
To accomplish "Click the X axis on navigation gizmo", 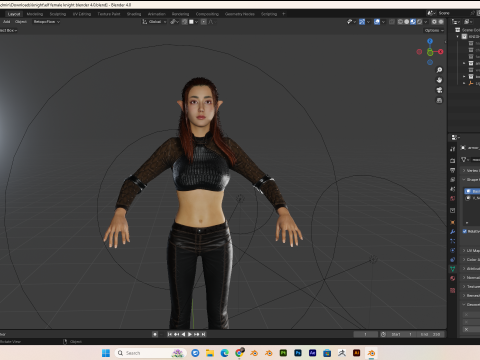I will click(x=441, y=52).
